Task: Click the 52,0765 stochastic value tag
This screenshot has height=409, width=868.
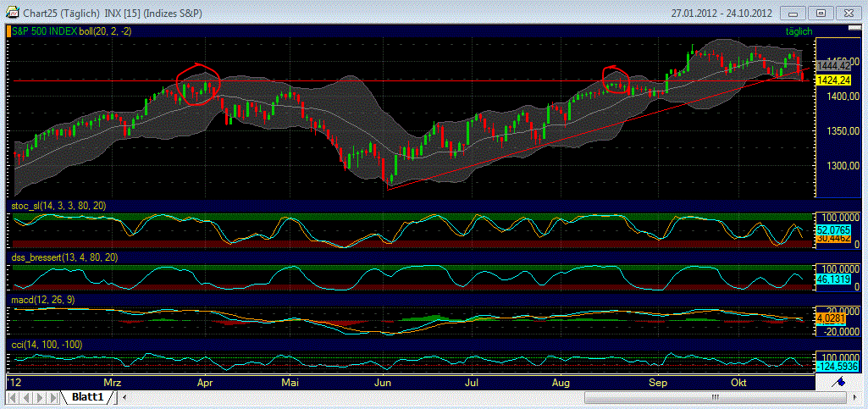Action: click(x=832, y=229)
